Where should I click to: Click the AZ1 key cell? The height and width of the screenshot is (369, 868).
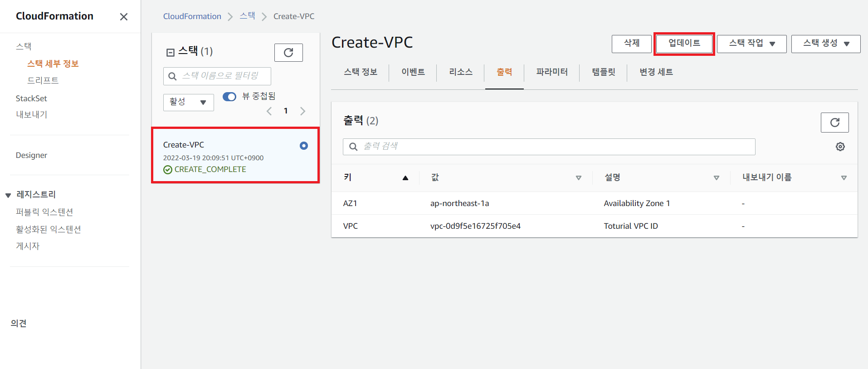point(350,203)
